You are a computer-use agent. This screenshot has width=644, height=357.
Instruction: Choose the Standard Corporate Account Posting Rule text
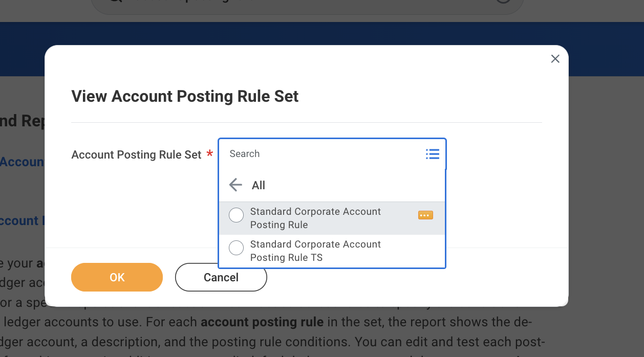pos(315,218)
